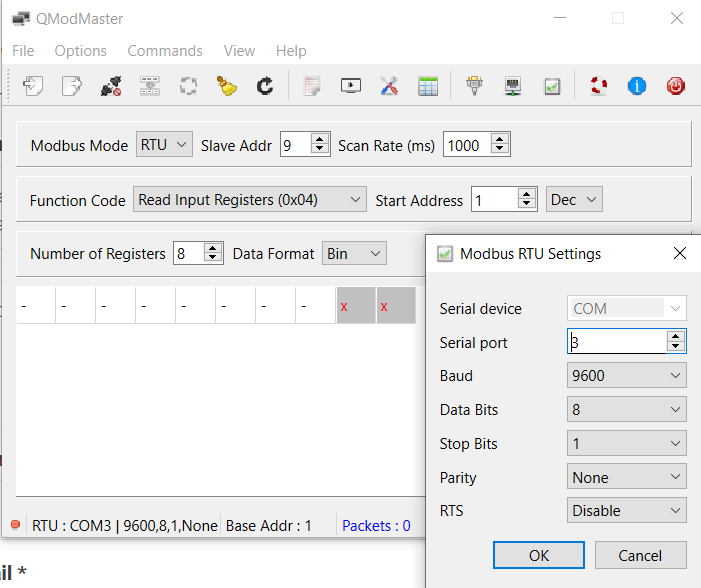Image resolution: width=701 pixels, height=588 pixels.
Task: Decrease the Start Address value
Action: (x=527, y=204)
